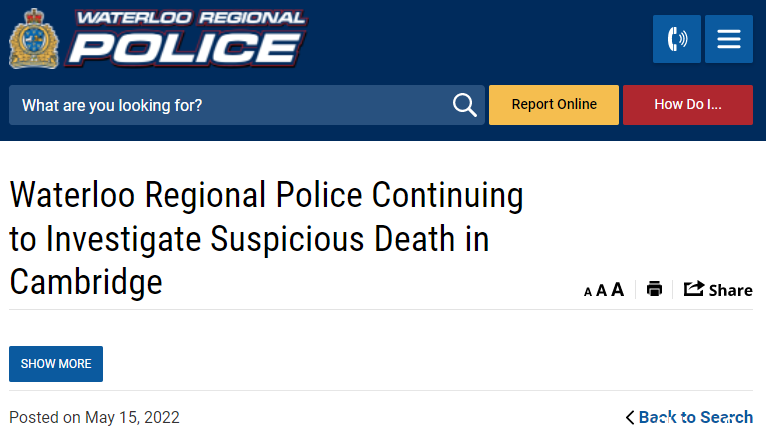766x439 pixels.
Task: Click the Waterloo Regional Police crest logo
Action: [x=34, y=39]
